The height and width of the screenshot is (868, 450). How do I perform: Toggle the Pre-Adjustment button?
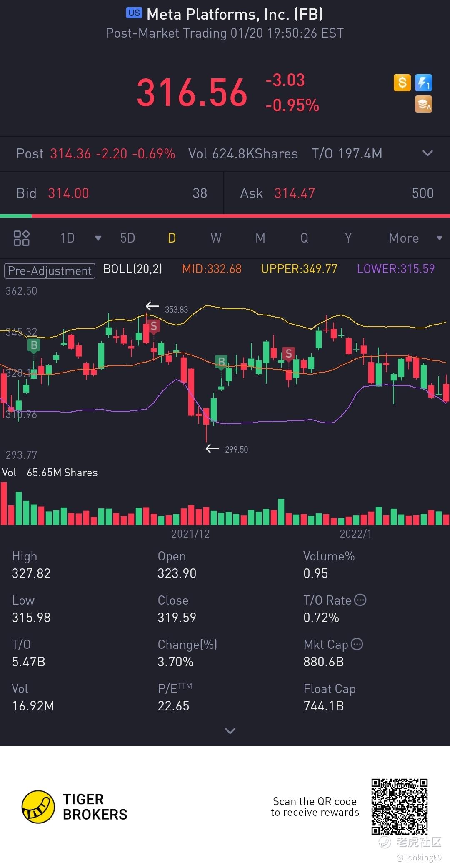click(x=50, y=271)
